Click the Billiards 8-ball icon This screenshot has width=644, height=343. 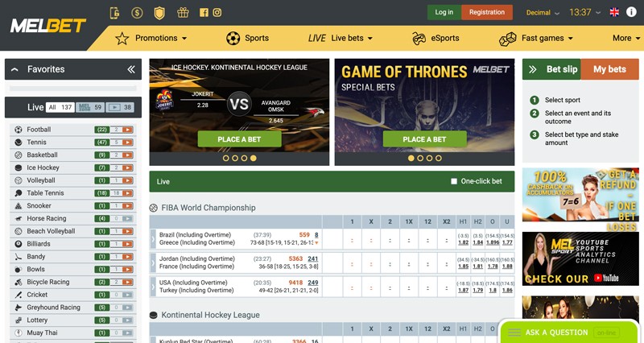click(18, 244)
